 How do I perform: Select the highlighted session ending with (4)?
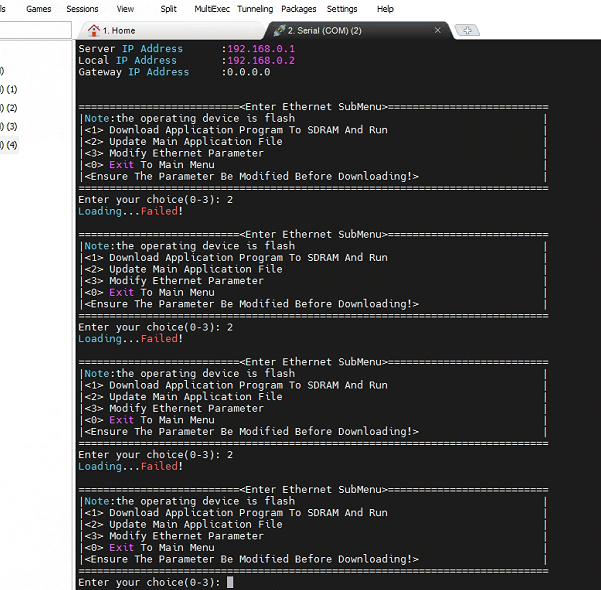click(x=10, y=145)
